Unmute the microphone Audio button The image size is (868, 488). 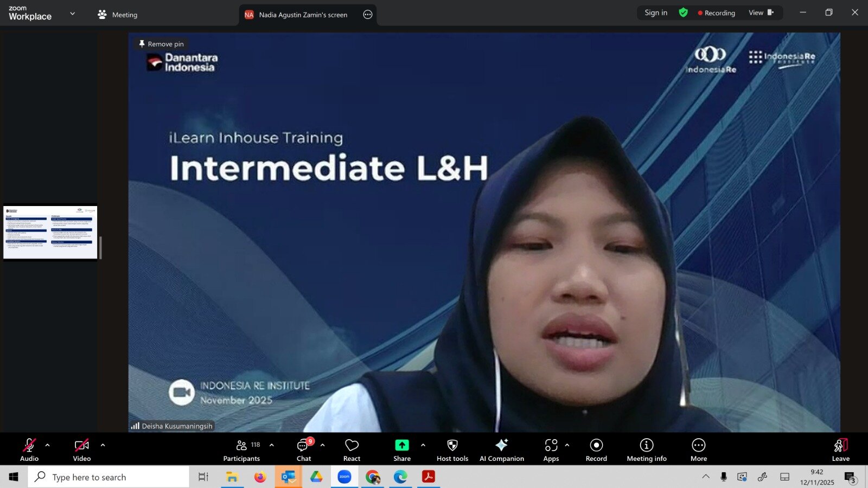point(29,450)
